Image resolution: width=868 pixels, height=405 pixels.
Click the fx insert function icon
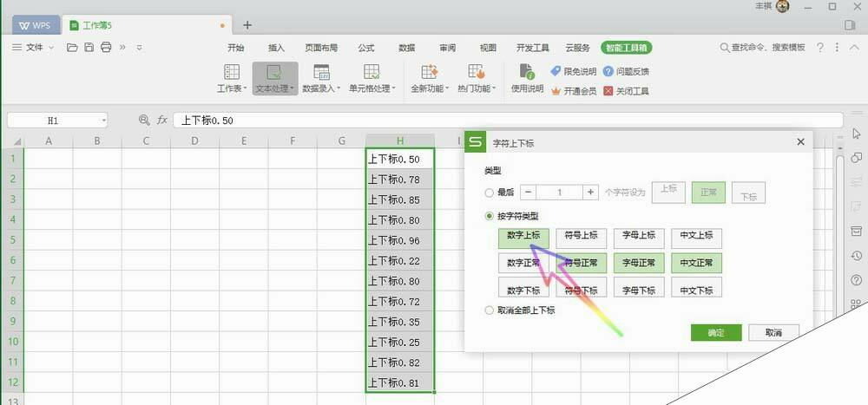click(x=161, y=121)
